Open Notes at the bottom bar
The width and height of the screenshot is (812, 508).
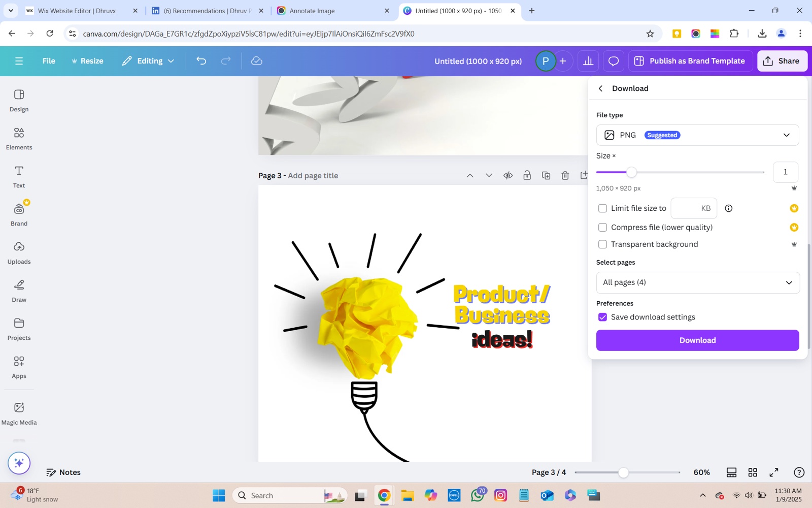63,472
